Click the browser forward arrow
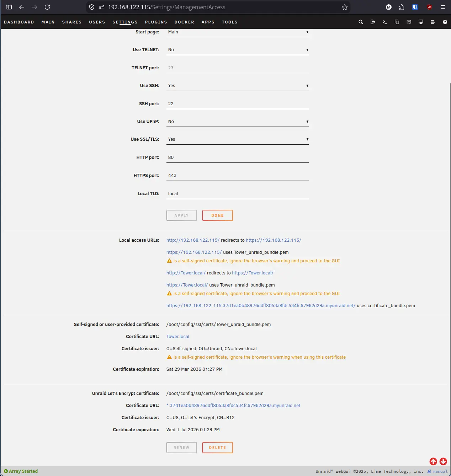The height and width of the screenshot is (476, 451). click(x=35, y=7)
